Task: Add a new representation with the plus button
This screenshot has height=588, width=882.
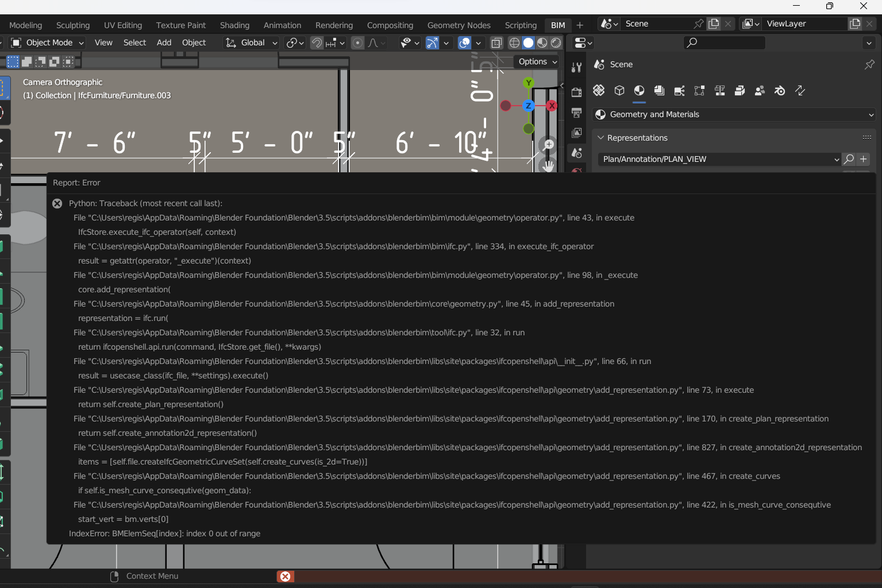Action: coord(864,159)
